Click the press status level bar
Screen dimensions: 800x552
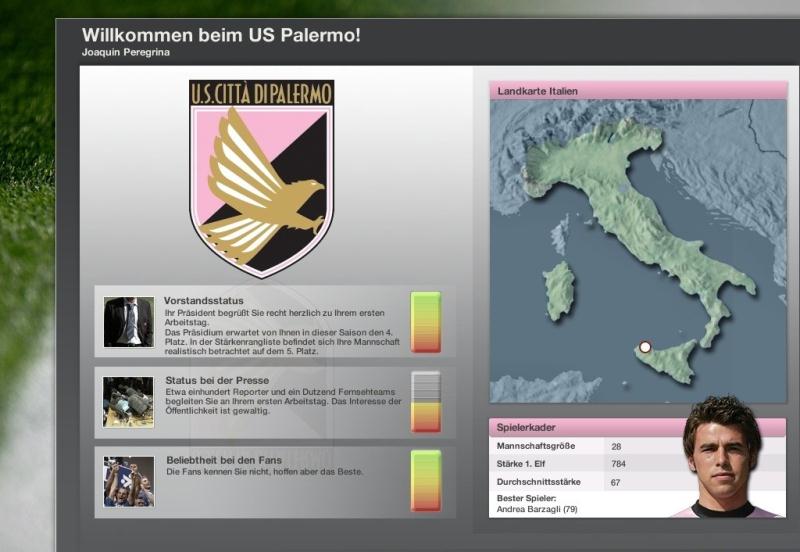pyautogui.click(x=426, y=402)
